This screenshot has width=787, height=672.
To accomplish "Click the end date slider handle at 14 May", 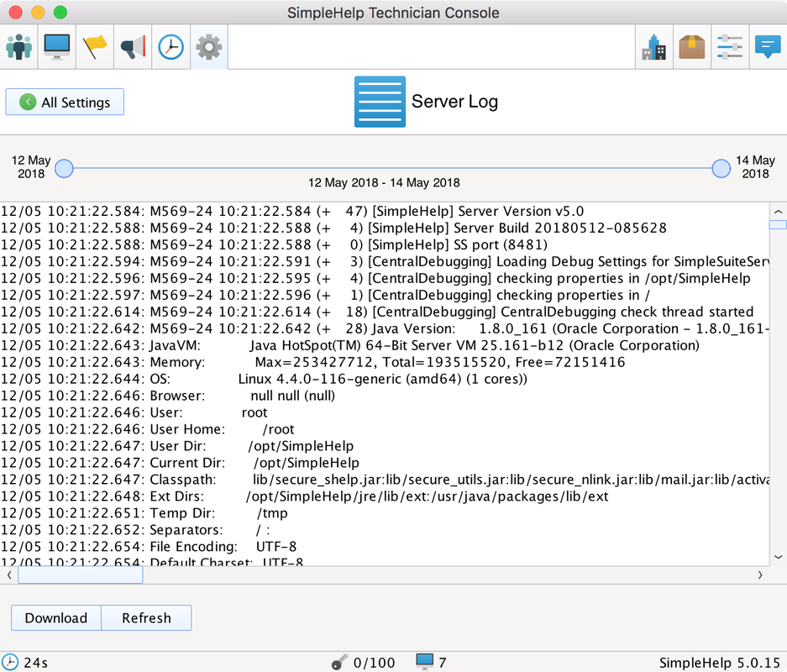I will point(721,168).
